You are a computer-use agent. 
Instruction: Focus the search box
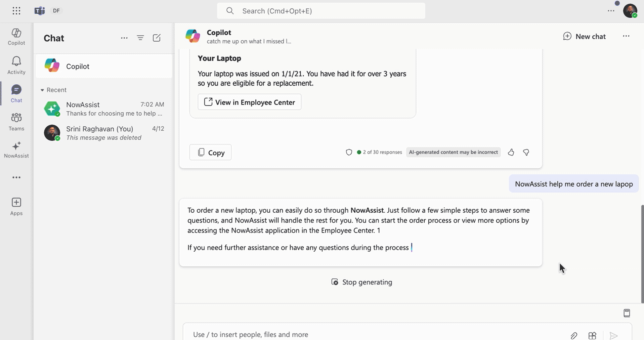[321, 11]
